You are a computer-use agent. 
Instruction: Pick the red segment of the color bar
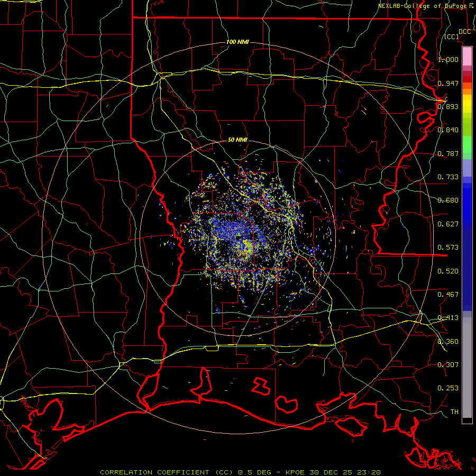tap(467, 79)
